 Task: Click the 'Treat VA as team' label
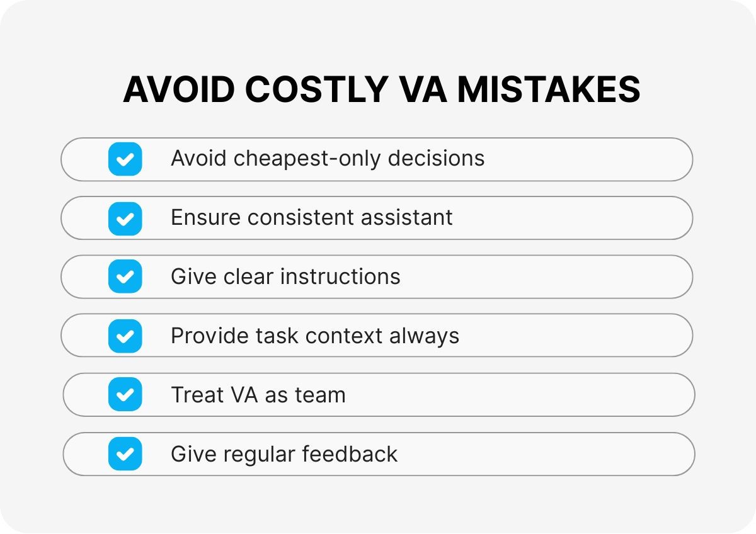[x=258, y=395]
